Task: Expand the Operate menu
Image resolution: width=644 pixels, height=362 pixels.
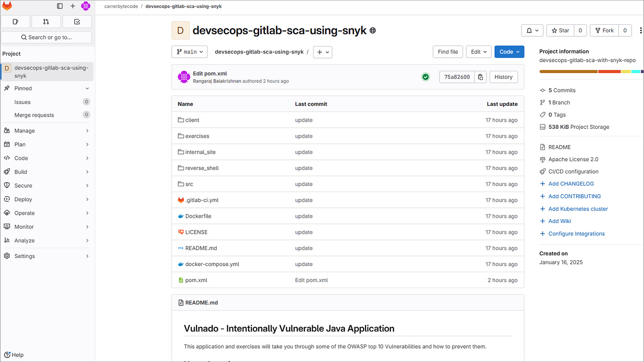Action: (46, 213)
